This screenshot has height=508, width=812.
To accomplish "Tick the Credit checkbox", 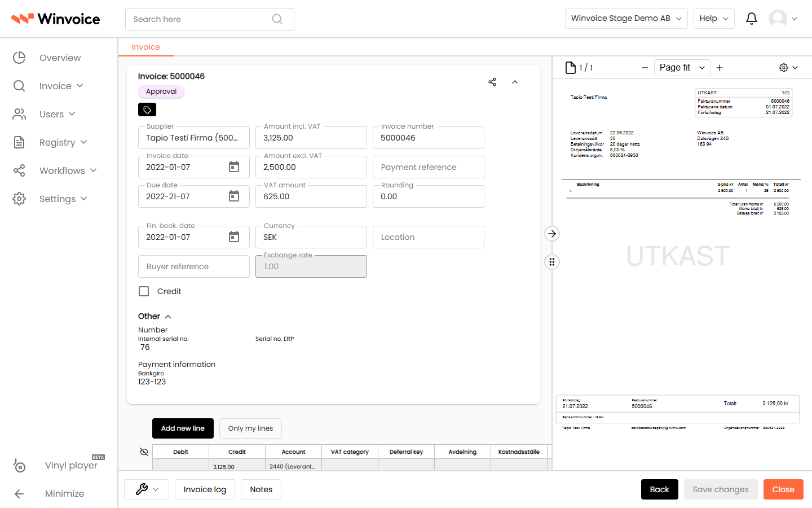I will click(x=144, y=291).
